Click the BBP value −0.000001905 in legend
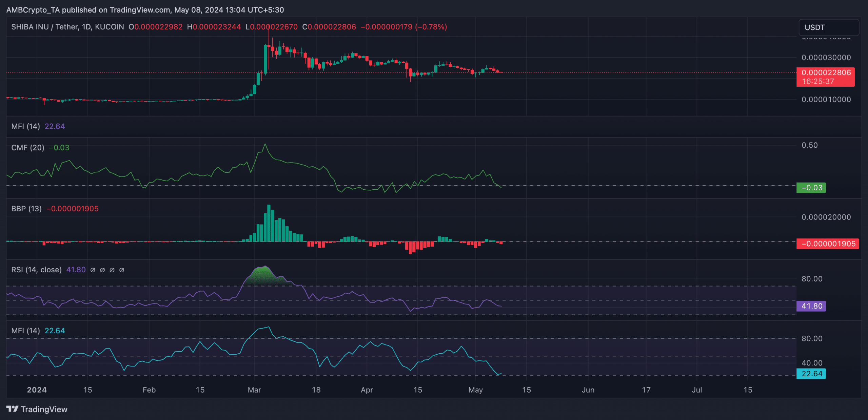Viewport: 868px width, 420px height. [x=72, y=209]
